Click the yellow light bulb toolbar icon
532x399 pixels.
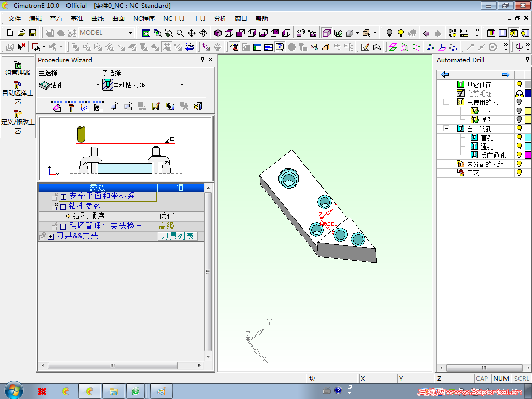click(401, 33)
